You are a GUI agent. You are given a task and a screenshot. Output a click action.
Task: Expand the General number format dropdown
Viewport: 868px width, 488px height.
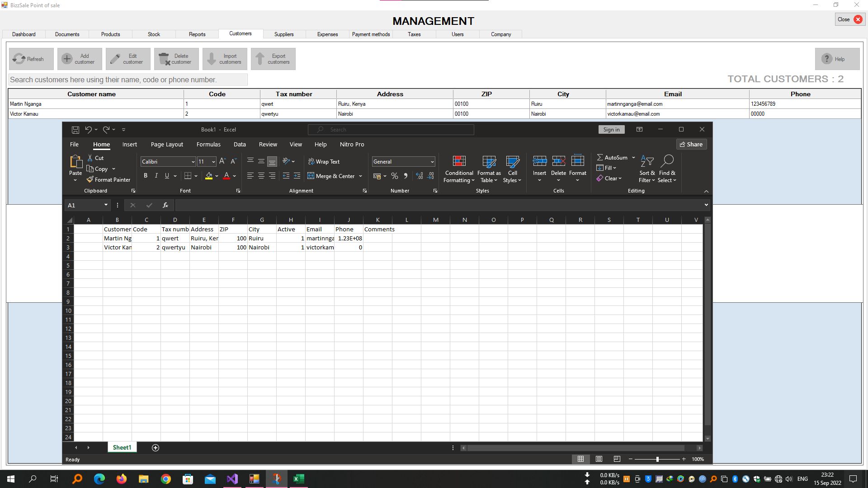click(432, 162)
